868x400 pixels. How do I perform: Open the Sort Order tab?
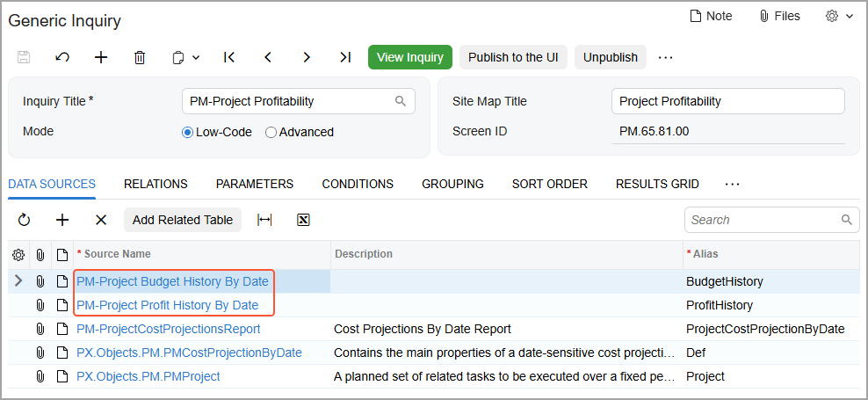(x=550, y=184)
